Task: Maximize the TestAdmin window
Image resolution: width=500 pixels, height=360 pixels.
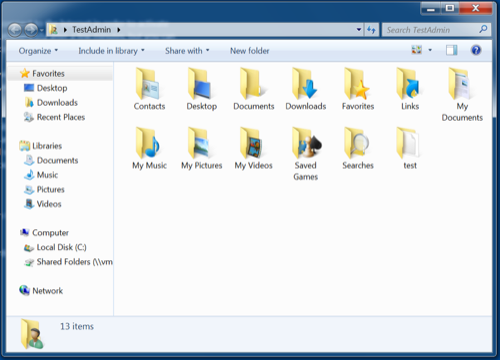Action: tap(450, 8)
